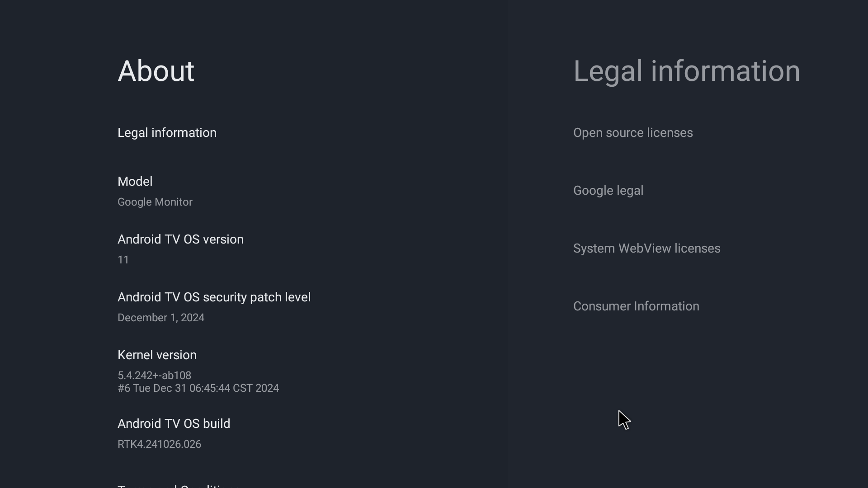Open Legal information in the About list
Image resolution: width=868 pixels, height=488 pixels.
pyautogui.click(x=167, y=133)
